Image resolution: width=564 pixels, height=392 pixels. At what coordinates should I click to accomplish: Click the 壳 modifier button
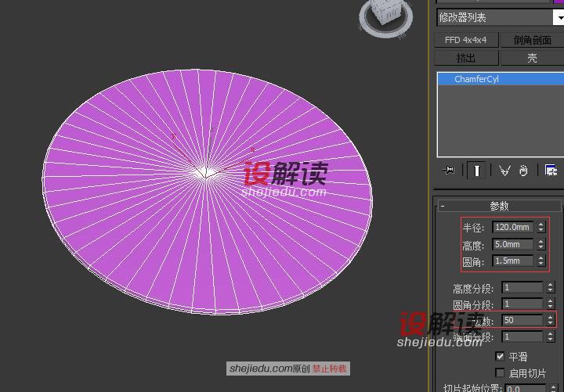point(532,58)
